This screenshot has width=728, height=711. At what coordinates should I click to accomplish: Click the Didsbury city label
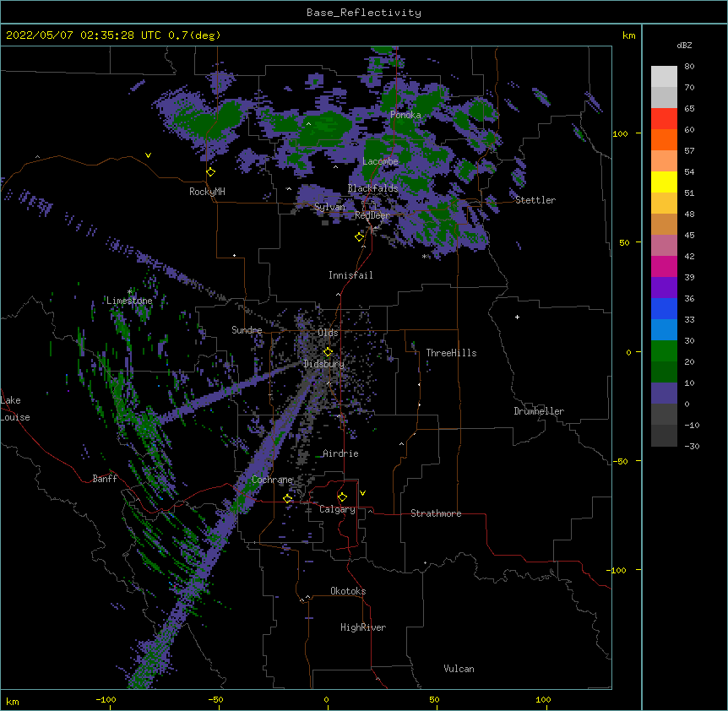click(x=324, y=364)
